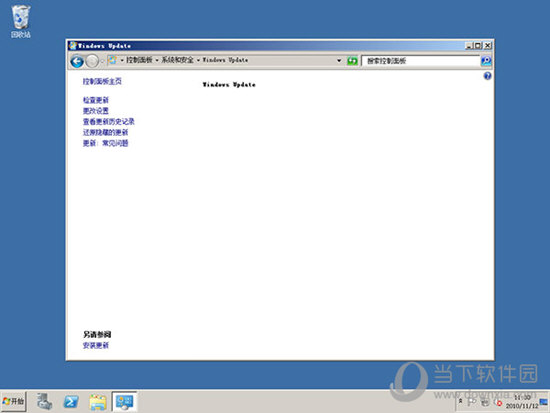The image size is (550, 413).
Task: Select 控制面板 in the address breadcrumb
Action: [x=139, y=60]
